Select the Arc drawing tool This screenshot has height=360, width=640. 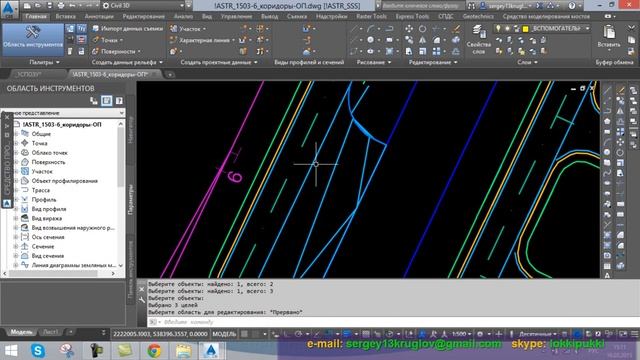point(370,29)
